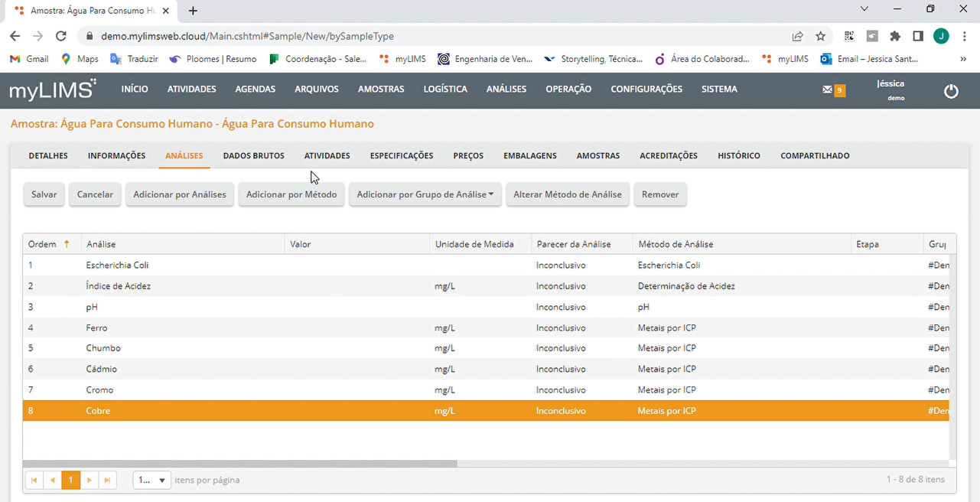This screenshot has width=980, height=502.
Task: Click the power logout icon
Action: [x=951, y=91]
